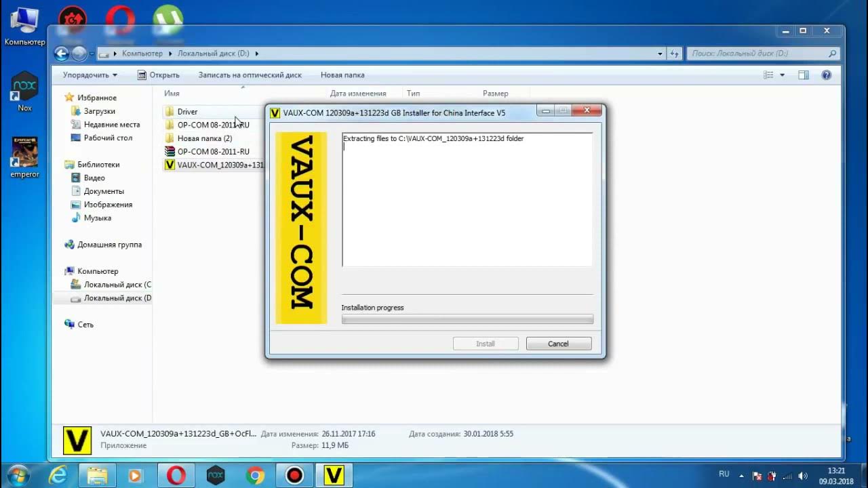868x488 pixels.
Task: Select Записать на оптический диск
Action: click(250, 75)
